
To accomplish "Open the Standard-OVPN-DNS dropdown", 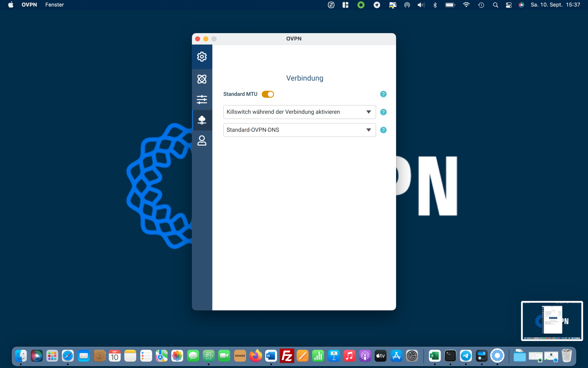I will point(300,130).
